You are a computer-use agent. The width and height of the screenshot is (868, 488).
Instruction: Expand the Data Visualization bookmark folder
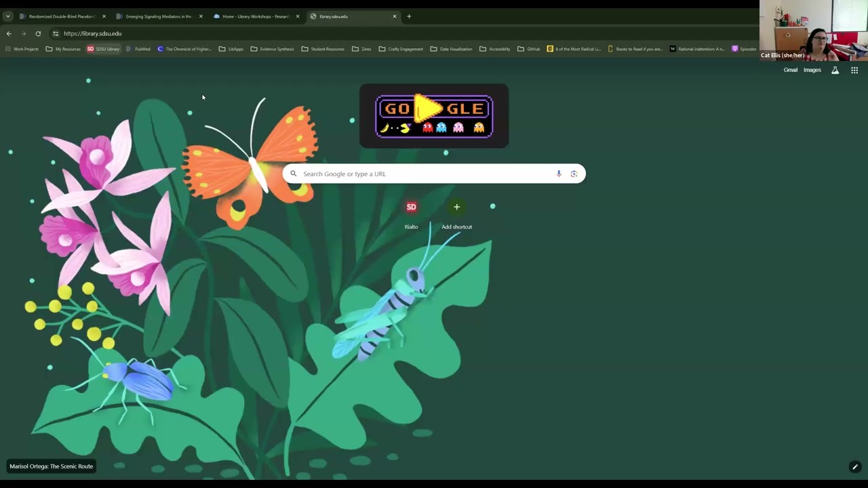pos(451,49)
